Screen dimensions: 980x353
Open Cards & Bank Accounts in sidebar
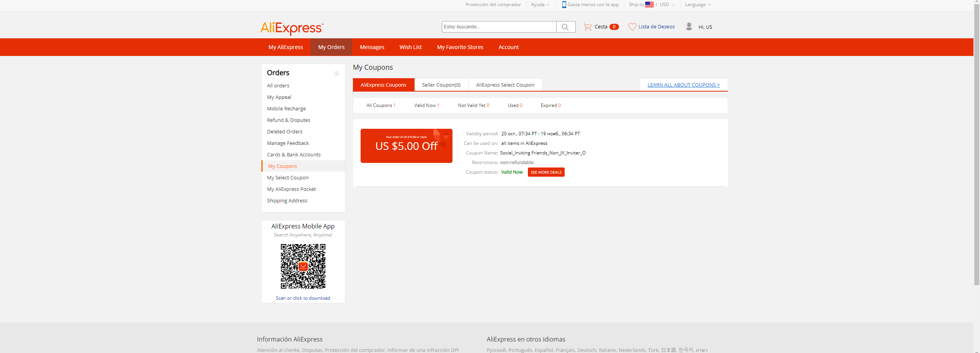[x=294, y=154]
